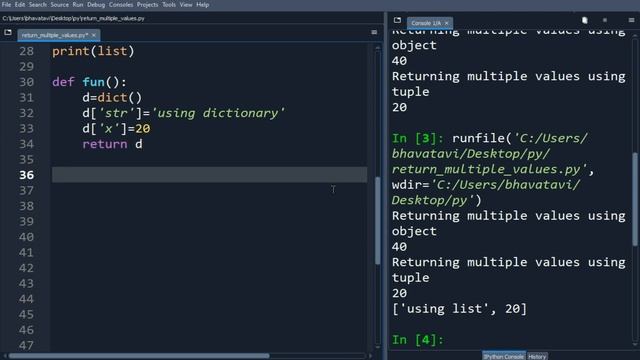Viewport: 640px width, 360px height.
Task: Click the console clipboard icon in toolbar
Action: [x=584, y=20]
